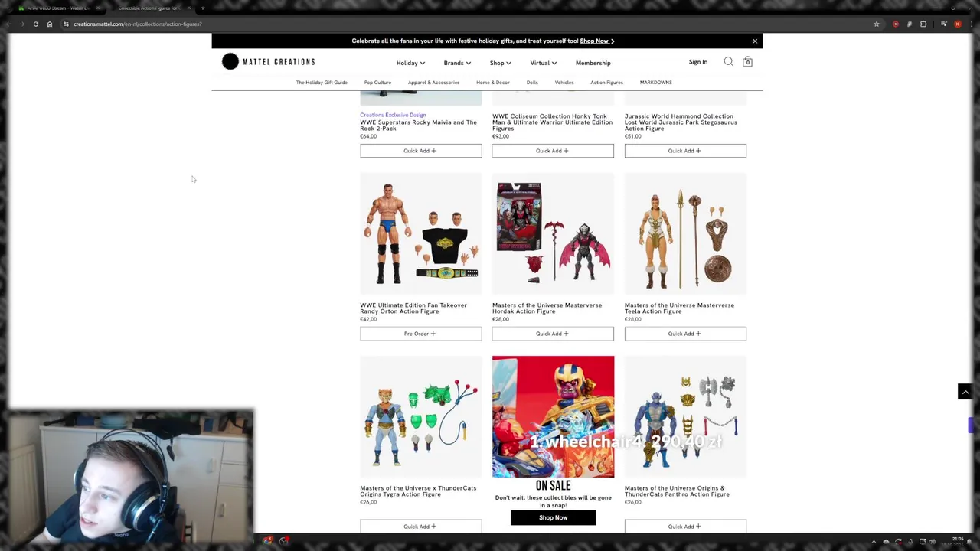This screenshot has height=551, width=980.
Task: Expand the Shop dropdown
Action: 501,63
